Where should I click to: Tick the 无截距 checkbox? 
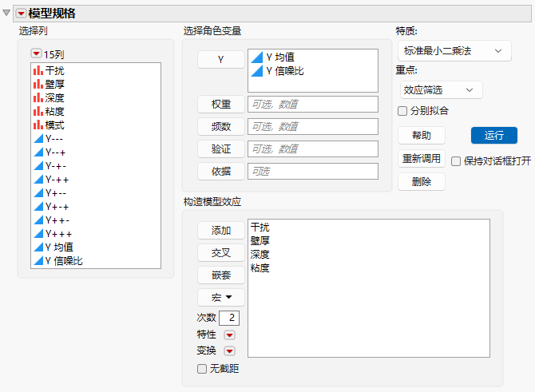[202, 369]
